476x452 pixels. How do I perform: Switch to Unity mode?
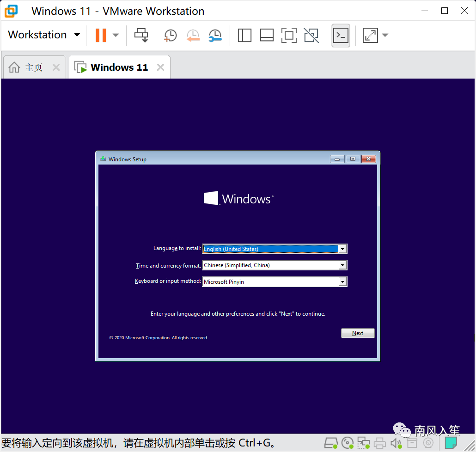click(311, 36)
